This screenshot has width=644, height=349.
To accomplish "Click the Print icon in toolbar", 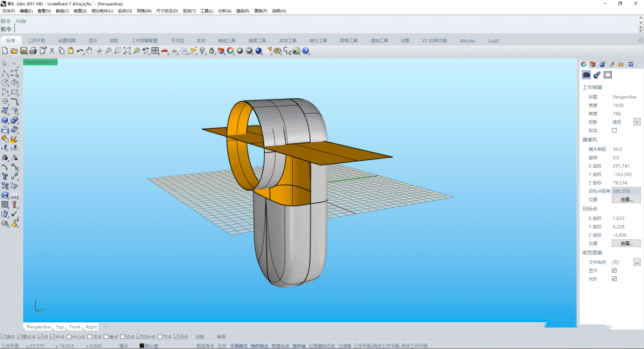I will click(x=33, y=51).
